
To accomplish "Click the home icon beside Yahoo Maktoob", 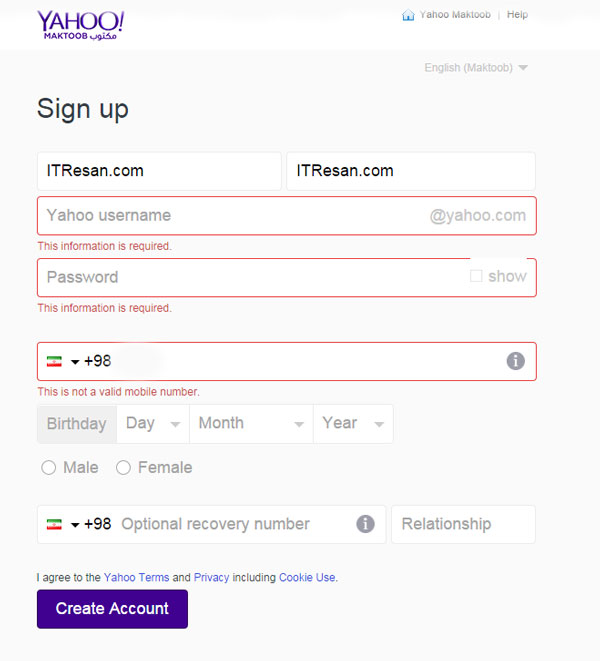I will pos(408,15).
